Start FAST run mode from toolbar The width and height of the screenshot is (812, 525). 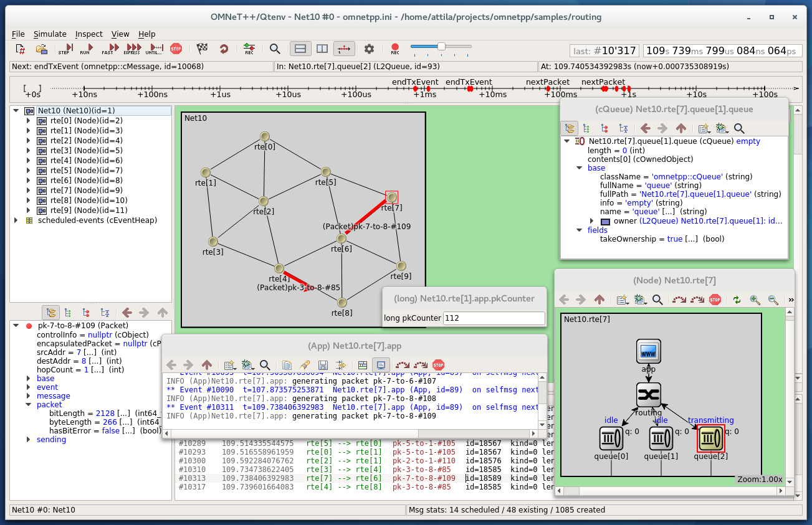coord(110,49)
